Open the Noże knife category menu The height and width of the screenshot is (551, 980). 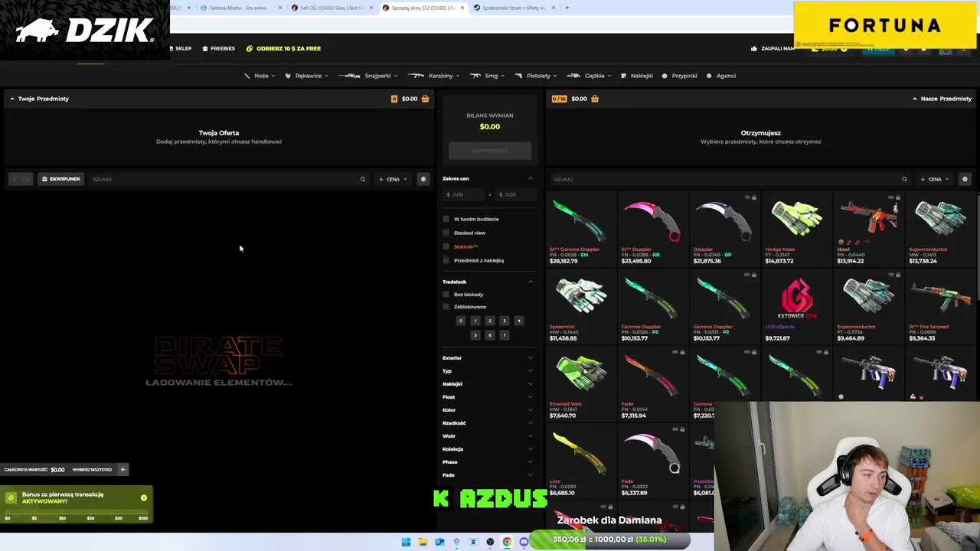pos(259,76)
